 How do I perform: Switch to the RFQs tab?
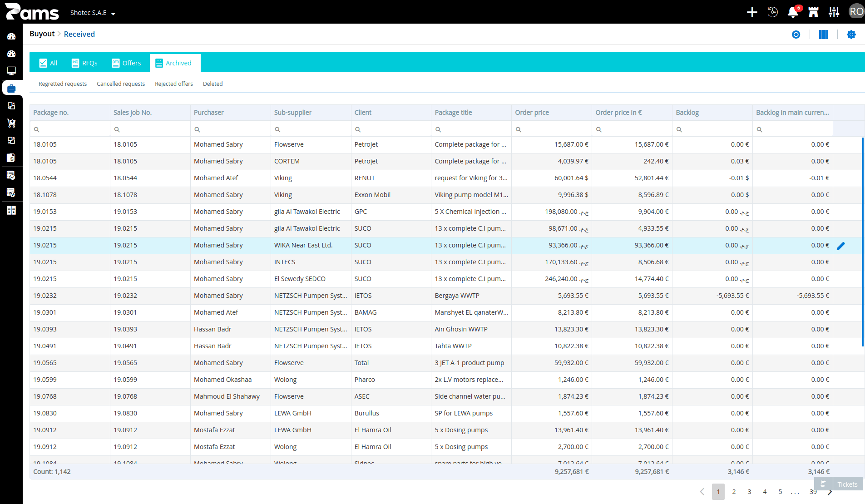coord(84,63)
